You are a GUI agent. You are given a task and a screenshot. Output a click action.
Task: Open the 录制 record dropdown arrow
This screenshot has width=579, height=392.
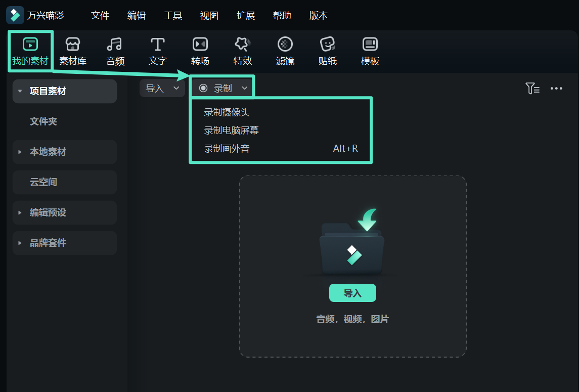[245, 87]
